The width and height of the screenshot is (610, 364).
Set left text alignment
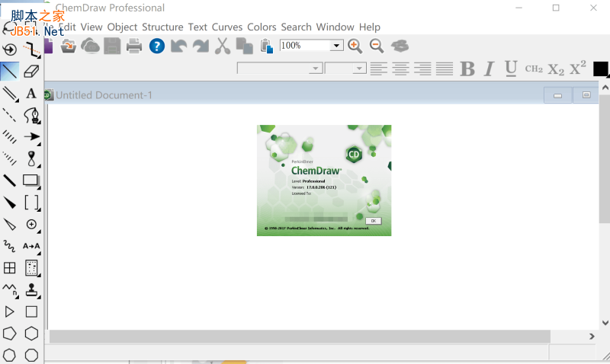pyautogui.click(x=378, y=69)
